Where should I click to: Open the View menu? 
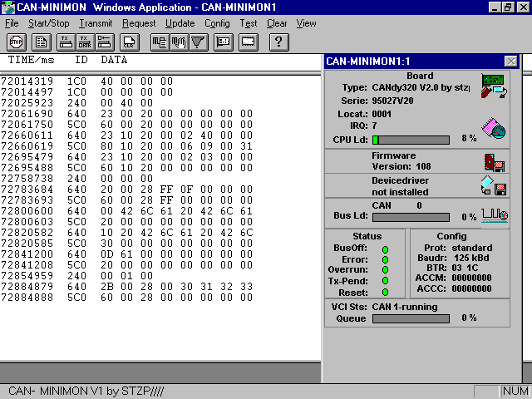tap(307, 23)
